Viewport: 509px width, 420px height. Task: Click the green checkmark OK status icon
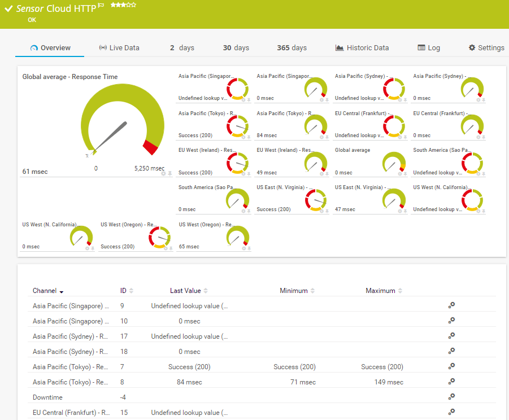(x=8, y=9)
